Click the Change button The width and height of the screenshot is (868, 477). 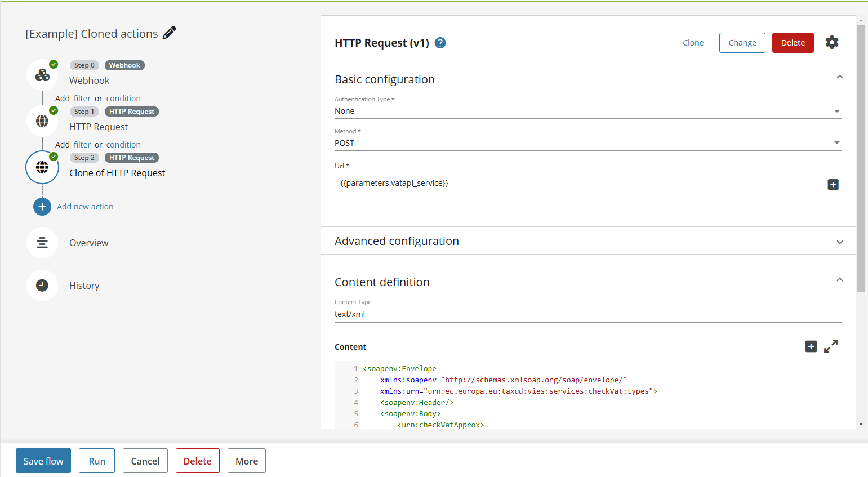(742, 43)
